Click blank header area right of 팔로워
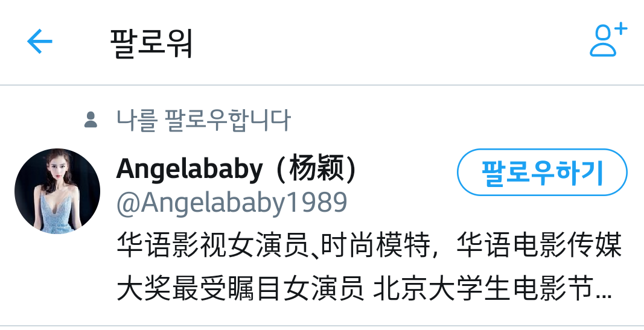The height and width of the screenshot is (330, 644). tap(390, 42)
